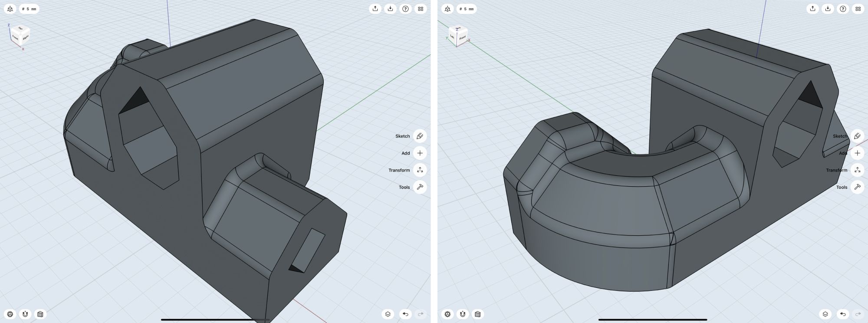Open layers icon in right screenshot

pyautogui.click(x=825, y=314)
